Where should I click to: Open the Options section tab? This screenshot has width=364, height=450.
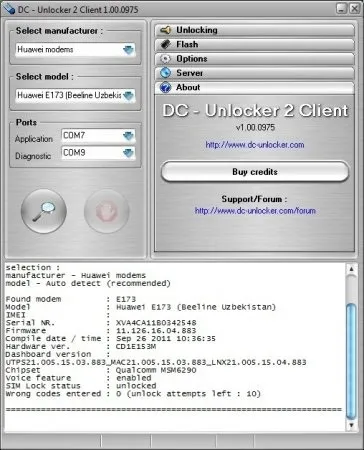click(x=255, y=59)
